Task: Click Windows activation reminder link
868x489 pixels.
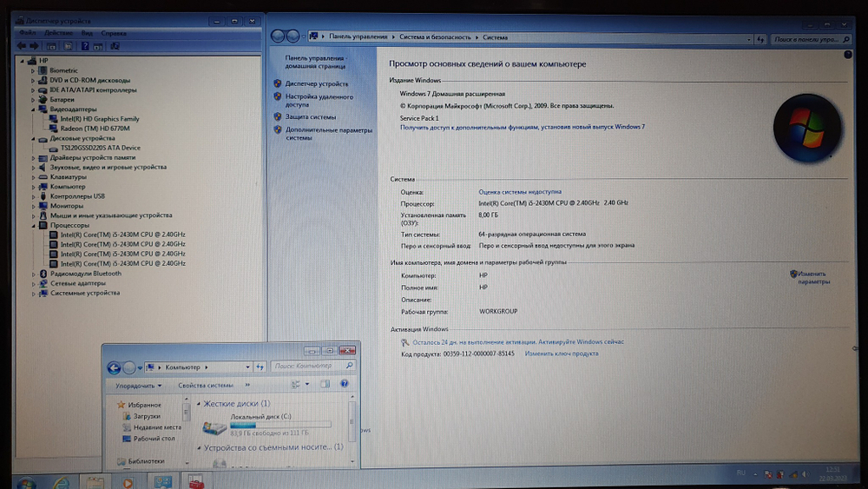Action: pos(518,341)
